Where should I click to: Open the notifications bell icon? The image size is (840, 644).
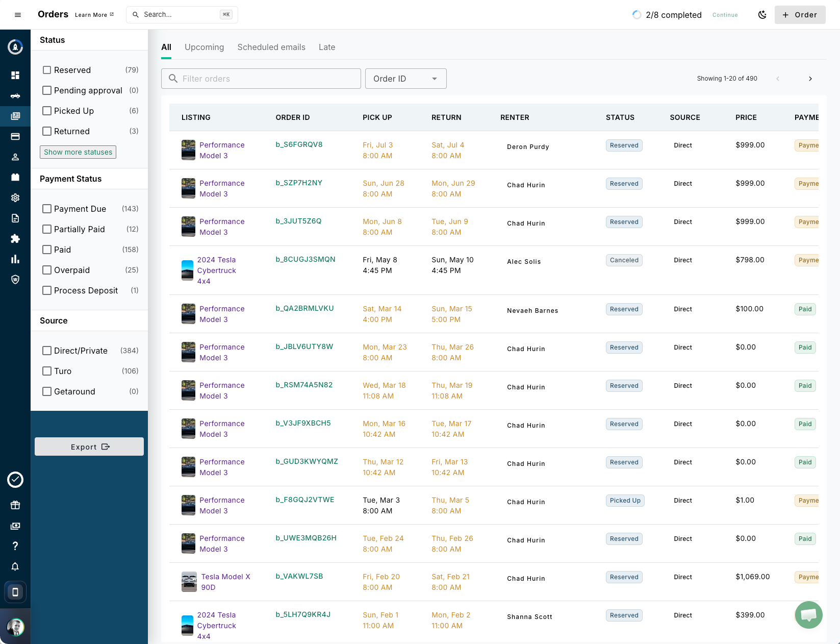(x=15, y=566)
